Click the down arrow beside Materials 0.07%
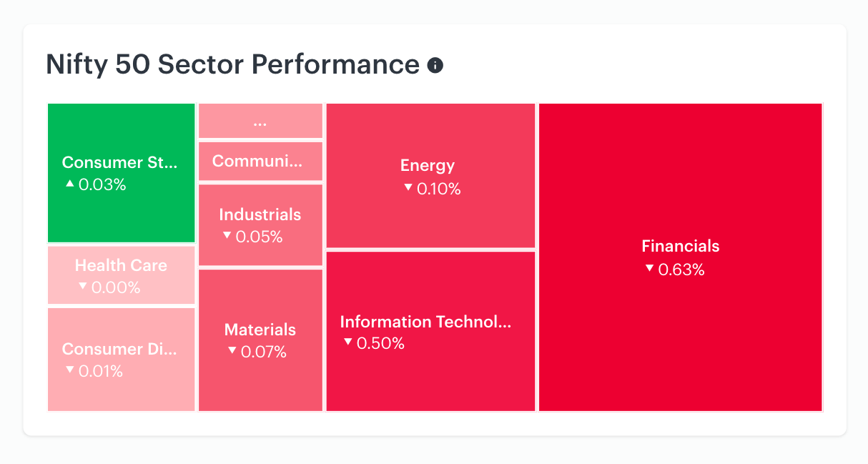868x464 pixels. tap(232, 350)
